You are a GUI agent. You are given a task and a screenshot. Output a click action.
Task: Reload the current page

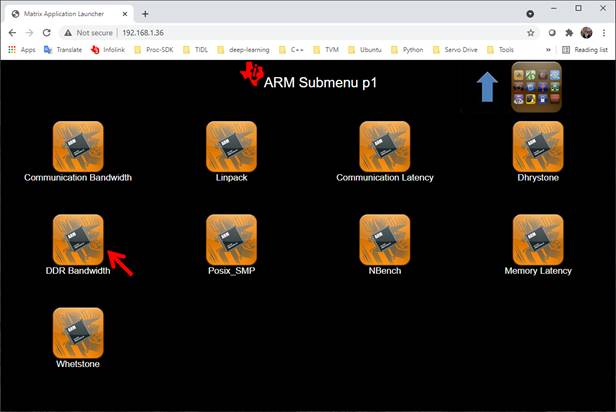click(x=46, y=32)
